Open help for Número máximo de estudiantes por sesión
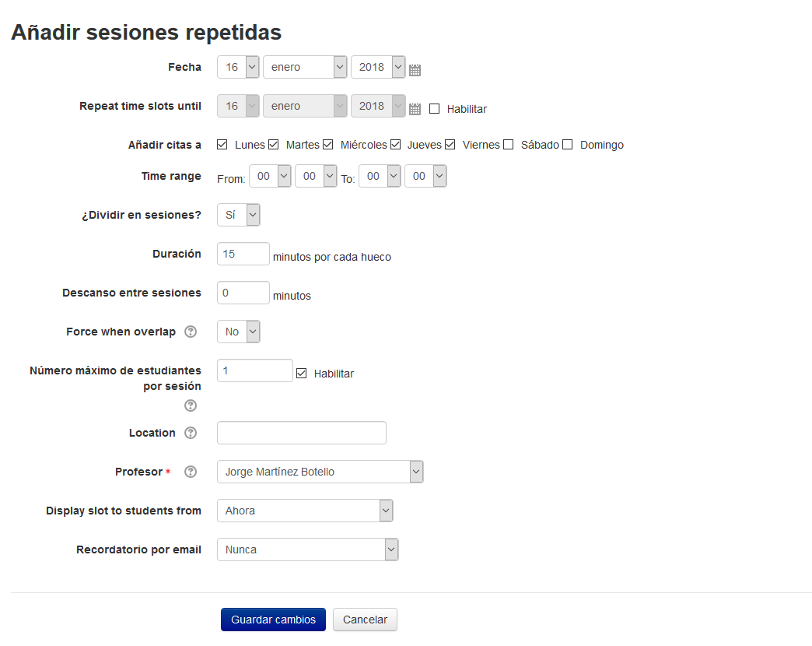Image resolution: width=812 pixels, height=646 pixels. tap(191, 405)
